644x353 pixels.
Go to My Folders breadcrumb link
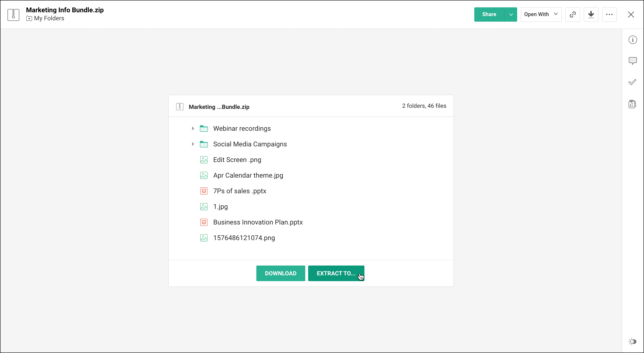49,19
